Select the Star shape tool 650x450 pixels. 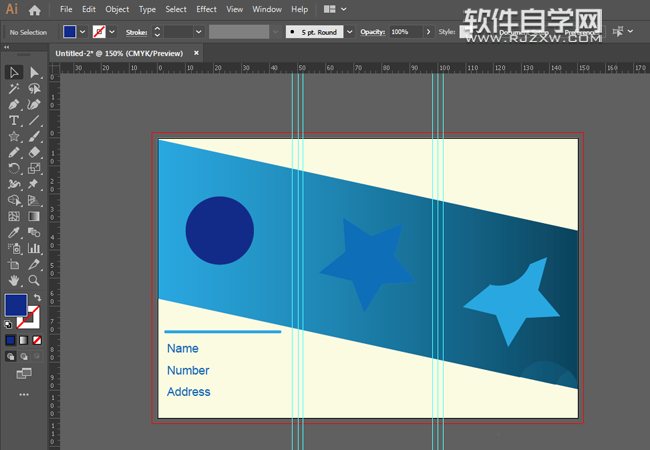pyautogui.click(x=14, y=136)
